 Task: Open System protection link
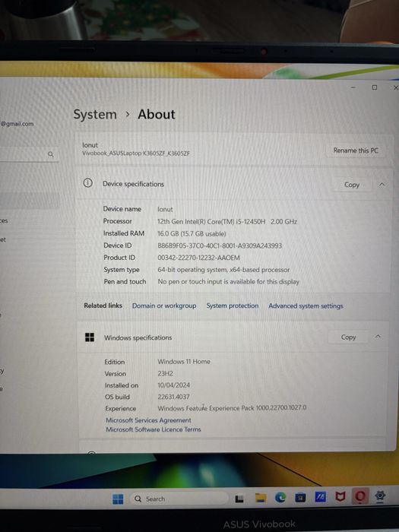tap(233, 306)
